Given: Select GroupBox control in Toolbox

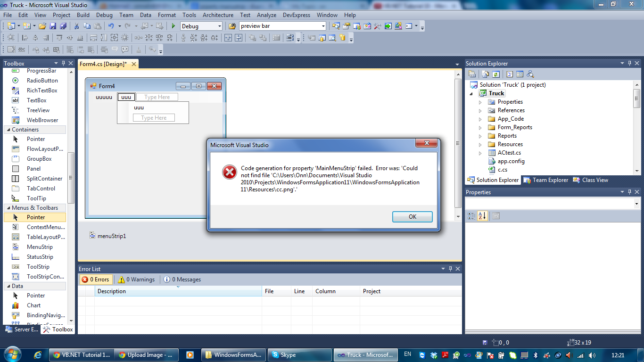Looking at the screenshot, I should [x=35, y=159].
